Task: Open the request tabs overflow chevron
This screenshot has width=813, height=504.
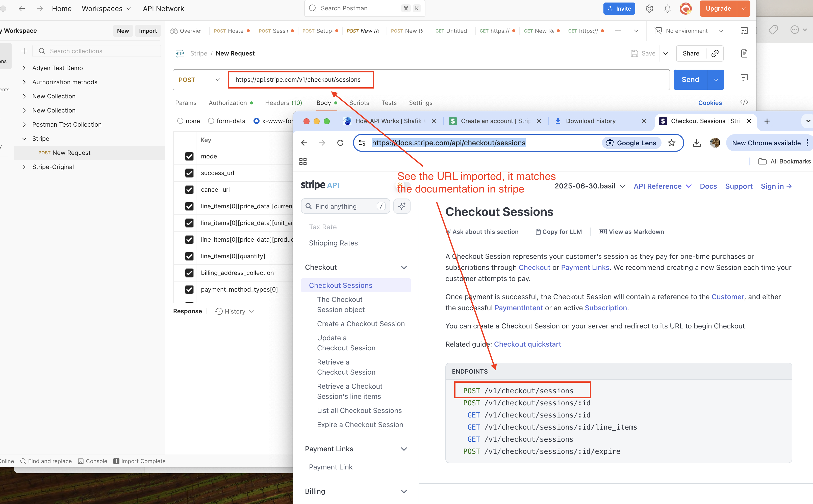Action: [x=636, y=31]
